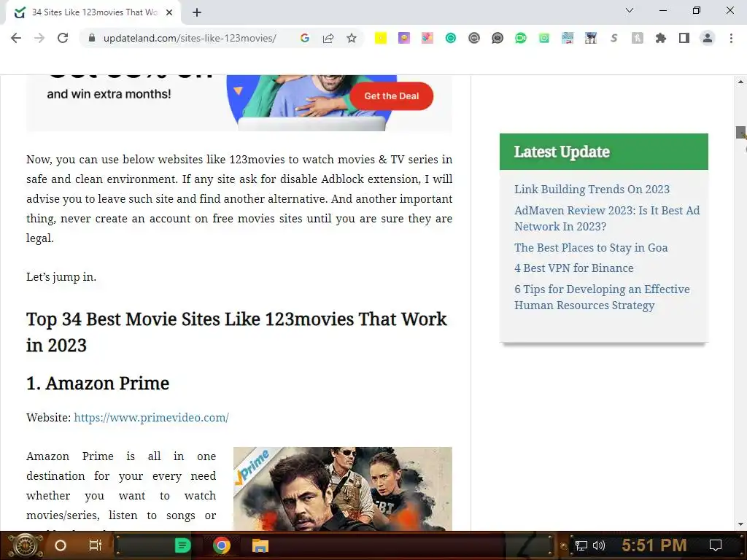747x560 pixels.
Task: Click the red Get the Deal button
Action: click(x=392, y=96)
